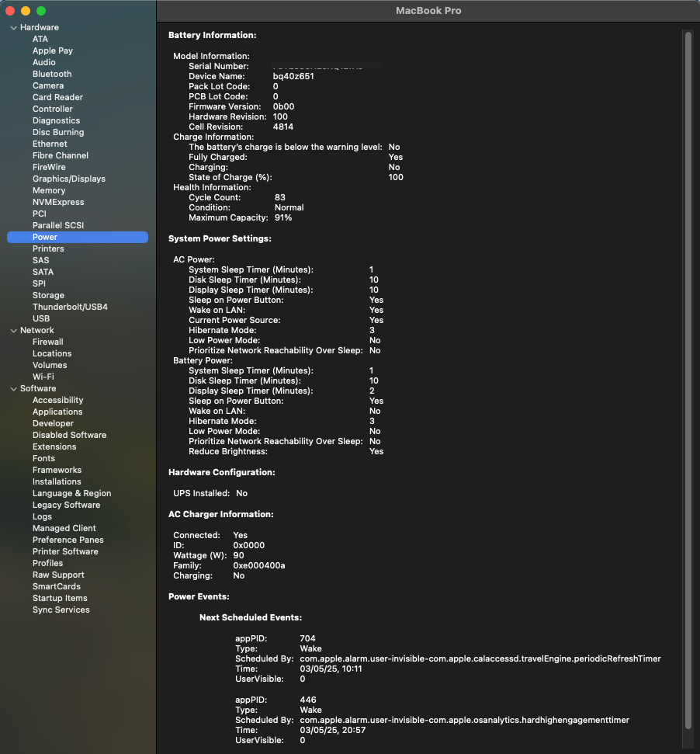Collapse the Hardware section
This screenshot has height=754, width=700.
[x=13, y=28]
